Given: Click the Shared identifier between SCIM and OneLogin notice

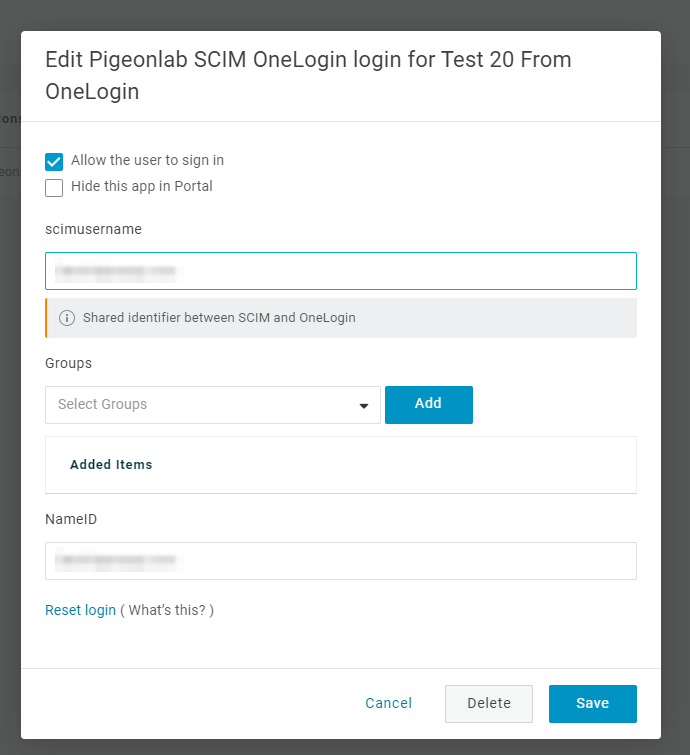Looking at the screenshot, I should (x=341, y=318).
